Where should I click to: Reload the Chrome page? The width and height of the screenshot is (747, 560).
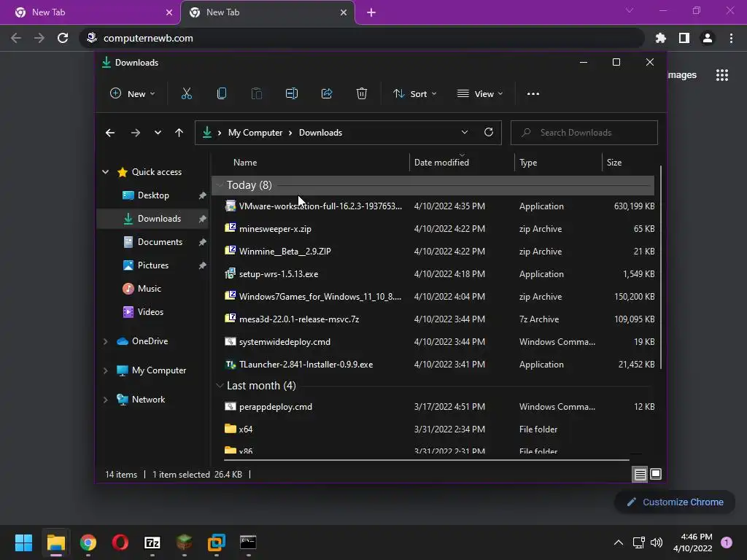tap(63, 38)
